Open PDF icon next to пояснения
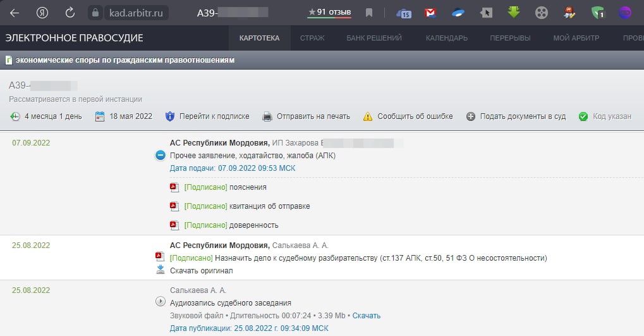The image size is (644, 336). click(174, 187)
